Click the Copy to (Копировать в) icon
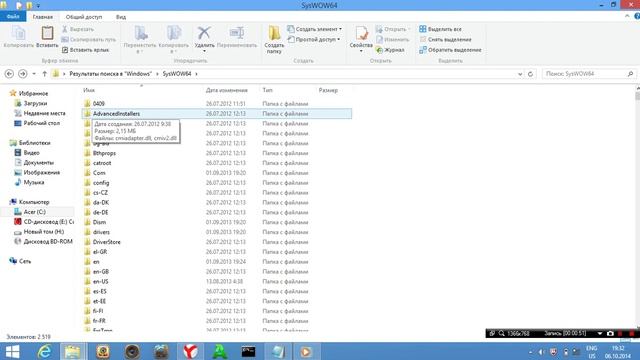Screen dimensions: 640x360 point(173,33)
